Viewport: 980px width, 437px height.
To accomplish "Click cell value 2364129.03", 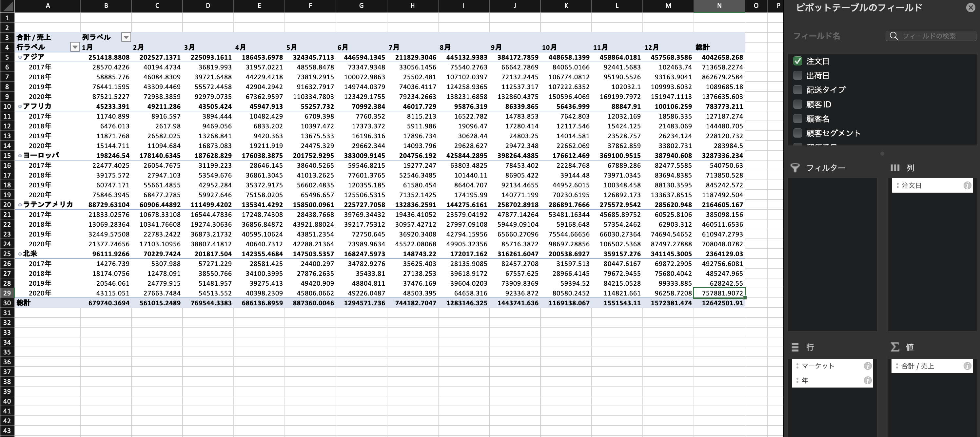I will click(719, 254).
